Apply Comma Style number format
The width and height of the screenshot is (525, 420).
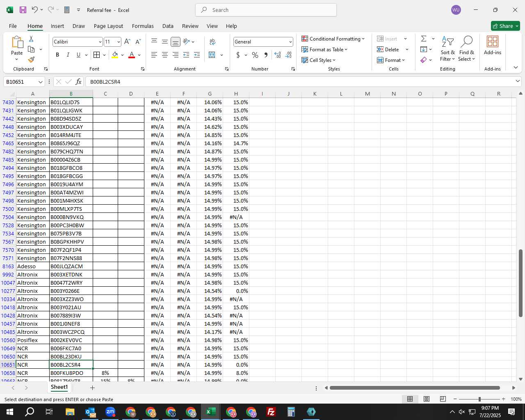coord(266,55)
